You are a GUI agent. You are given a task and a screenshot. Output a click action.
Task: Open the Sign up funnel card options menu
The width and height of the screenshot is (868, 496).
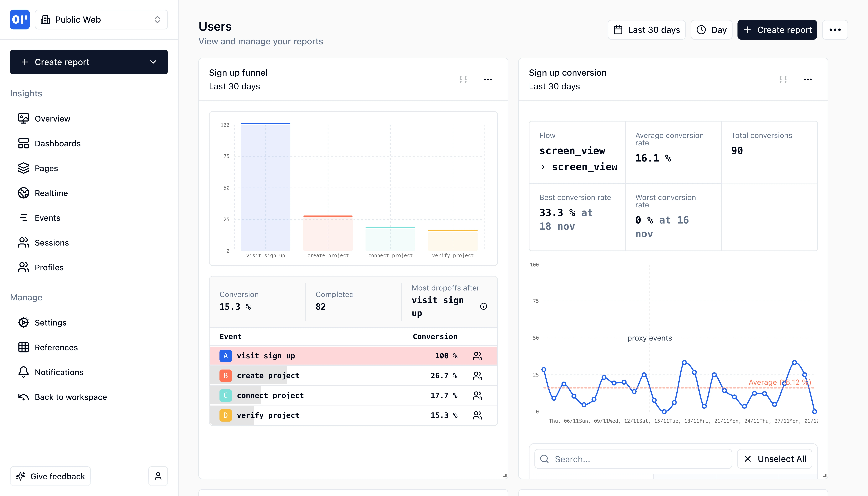[488, 79]
